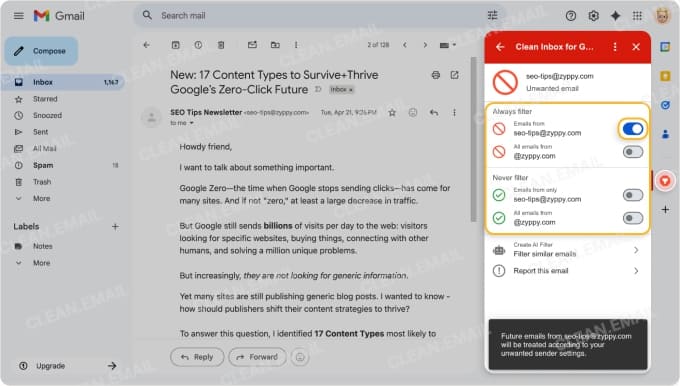The image size is (680, 386).
Task: Print the email conversation
Action: [436, 75]
